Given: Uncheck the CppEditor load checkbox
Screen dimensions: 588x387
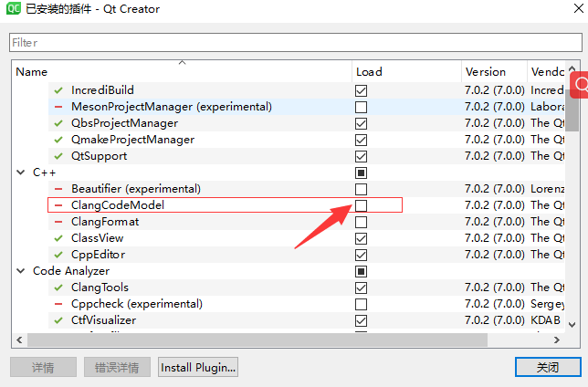Looking at the screenshot, I should click(x=362, y=255).
